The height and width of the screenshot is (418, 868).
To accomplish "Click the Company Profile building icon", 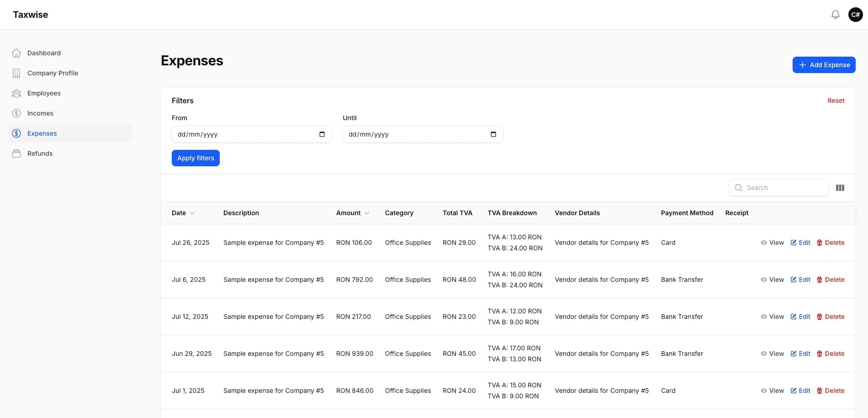I will click(x=16, y=73).
